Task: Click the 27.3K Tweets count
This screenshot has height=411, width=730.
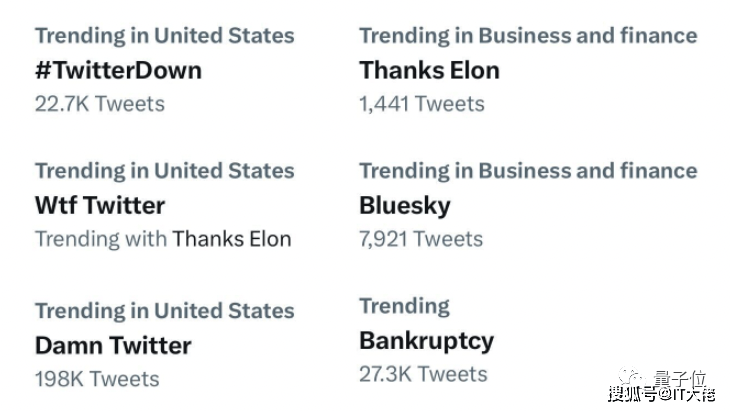Action: [423, 374]
